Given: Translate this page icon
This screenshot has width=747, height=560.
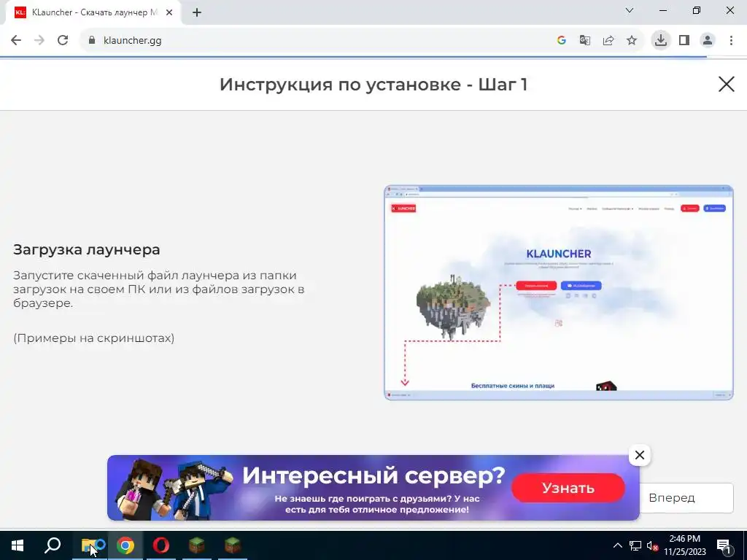Looking at the screenshot, I should pos(584,41).
